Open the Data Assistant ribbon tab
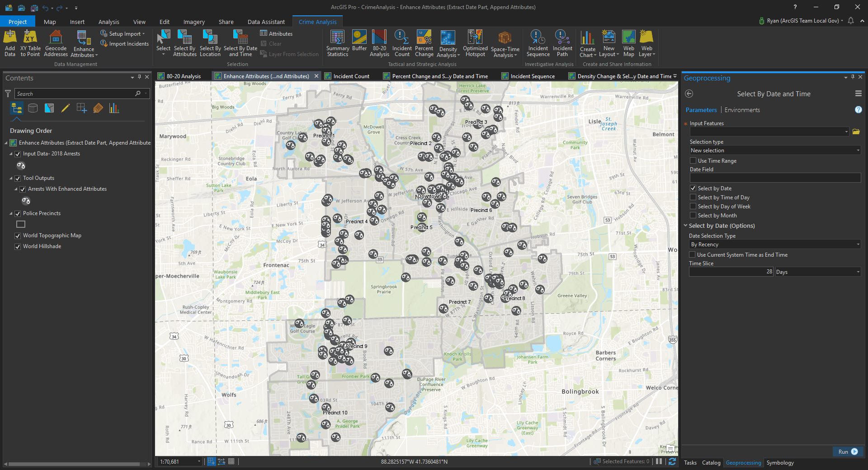The height and width of the screenshot is (470, 868). point(266,22)
